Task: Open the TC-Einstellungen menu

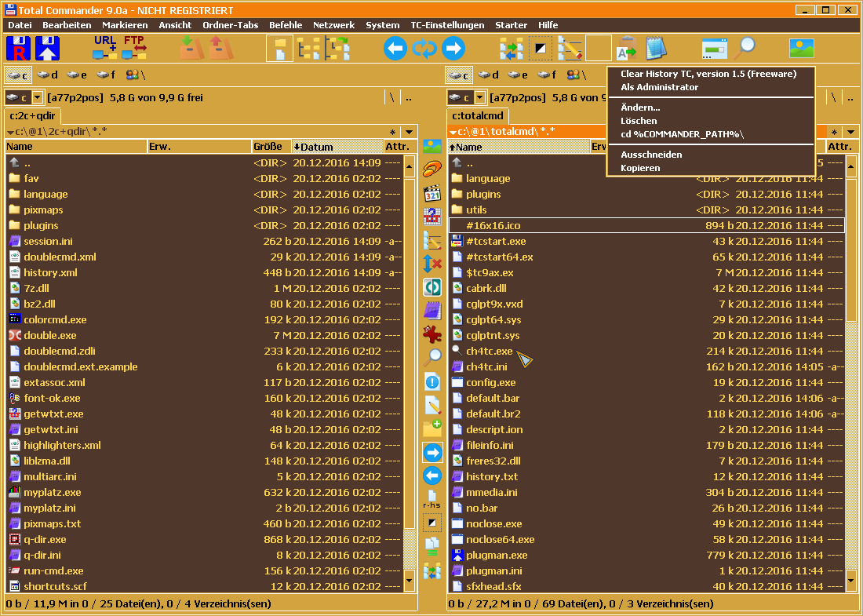Action: pos(447,25)
